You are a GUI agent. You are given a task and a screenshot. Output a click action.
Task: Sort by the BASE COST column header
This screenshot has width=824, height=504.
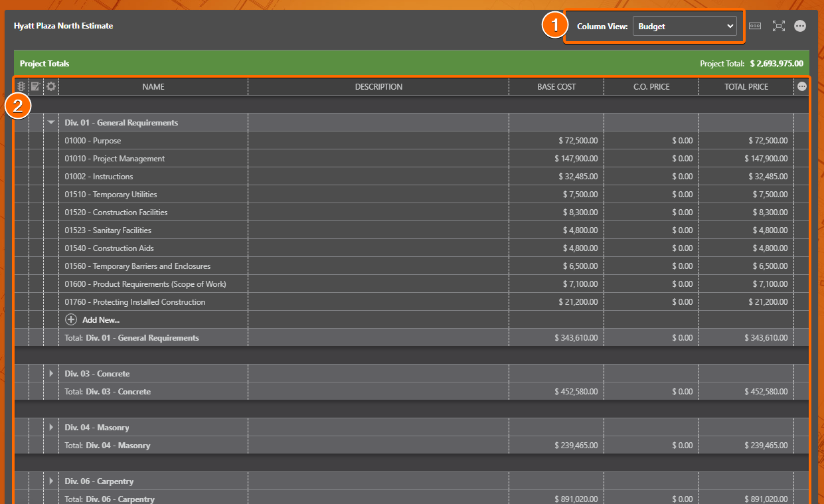point(556,86)
